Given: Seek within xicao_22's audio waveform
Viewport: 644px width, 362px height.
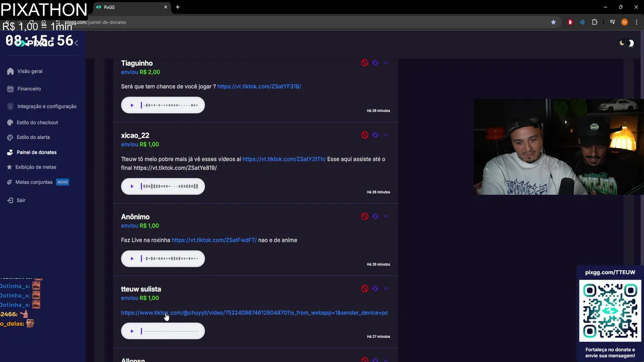Looking at the screenshot, I should (x=170, y=187).
